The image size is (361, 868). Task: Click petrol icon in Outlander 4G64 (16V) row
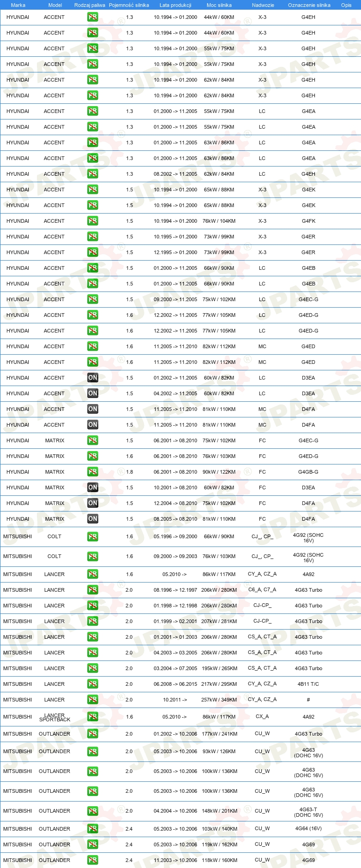click(92, 829)
